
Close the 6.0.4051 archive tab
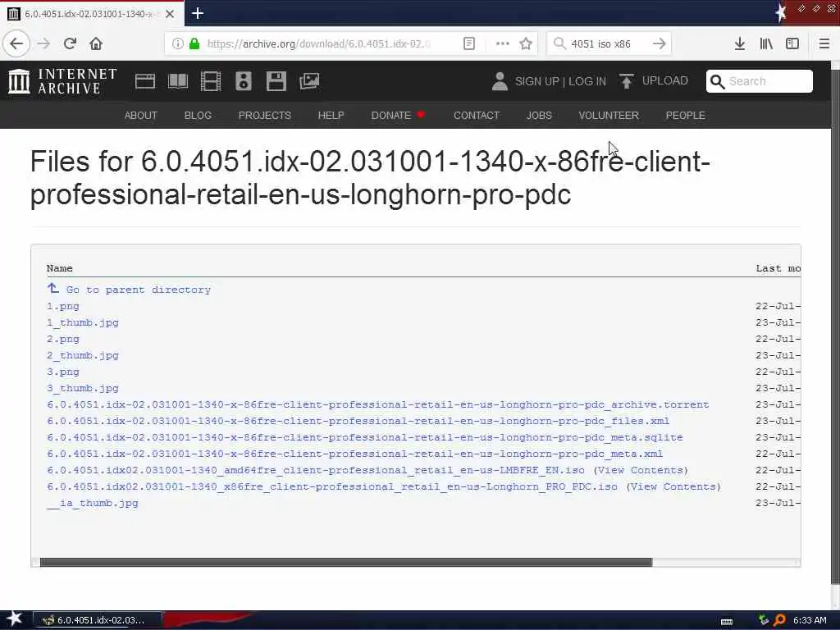[170, 14]
